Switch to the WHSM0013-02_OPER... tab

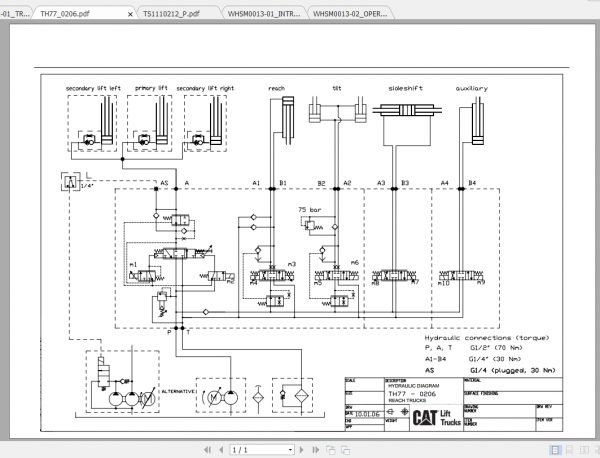tap(350, 14)
